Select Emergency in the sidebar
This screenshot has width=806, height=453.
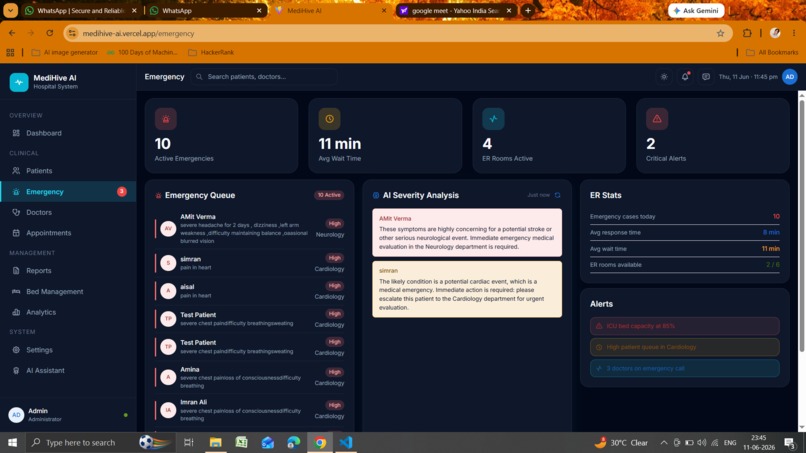[68, 192]
